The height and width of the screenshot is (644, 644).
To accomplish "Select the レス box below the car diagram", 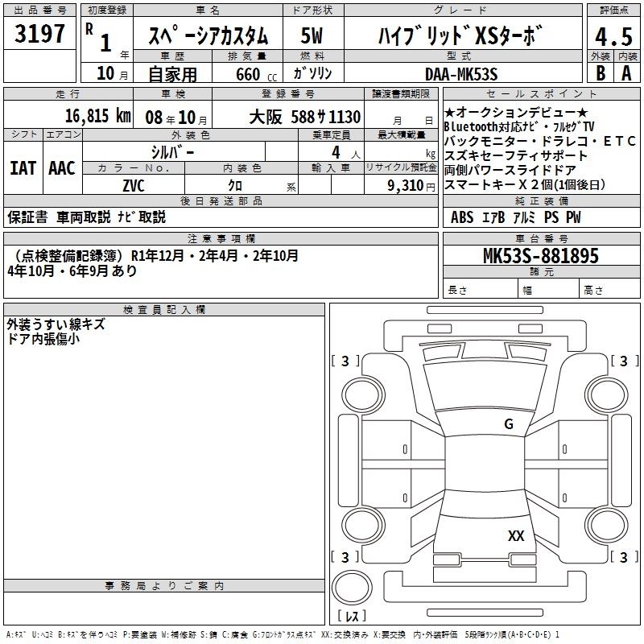I will tap(352, 616).
